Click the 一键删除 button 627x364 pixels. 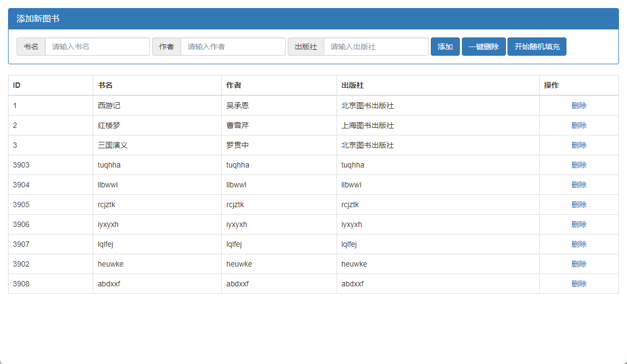point(483,47)
